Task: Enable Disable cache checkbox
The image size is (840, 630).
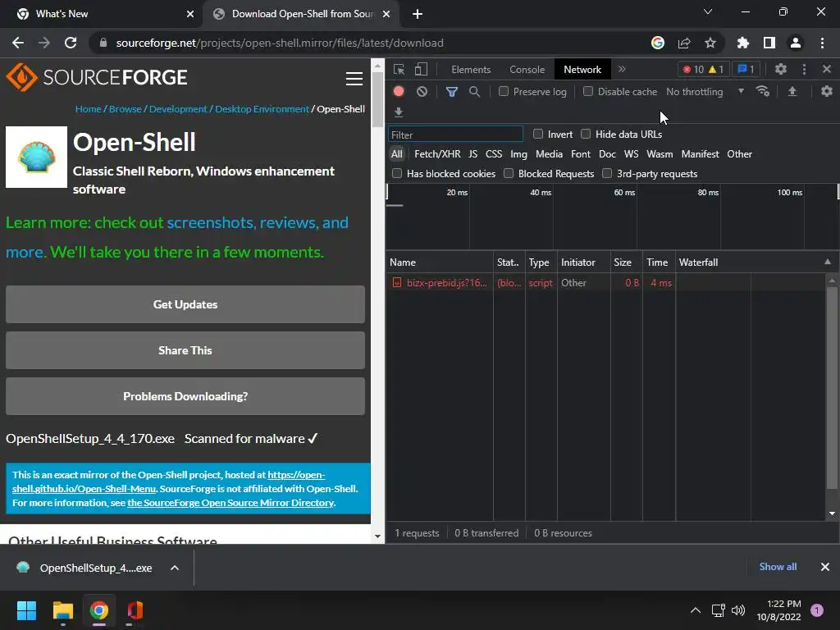Action: [588, 92]
